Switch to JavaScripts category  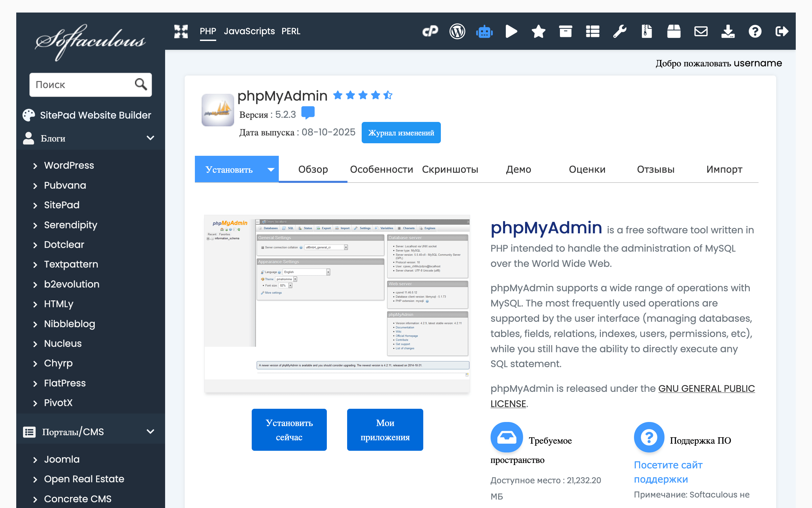[249, 31]
